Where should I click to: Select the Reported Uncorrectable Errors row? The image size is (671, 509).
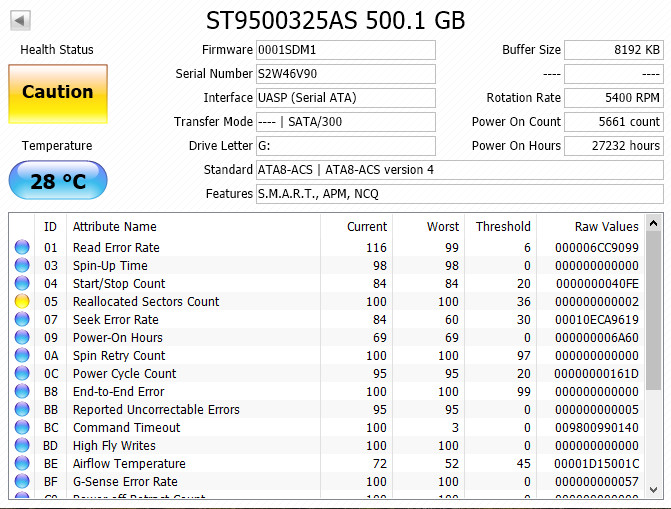(156, 410)
